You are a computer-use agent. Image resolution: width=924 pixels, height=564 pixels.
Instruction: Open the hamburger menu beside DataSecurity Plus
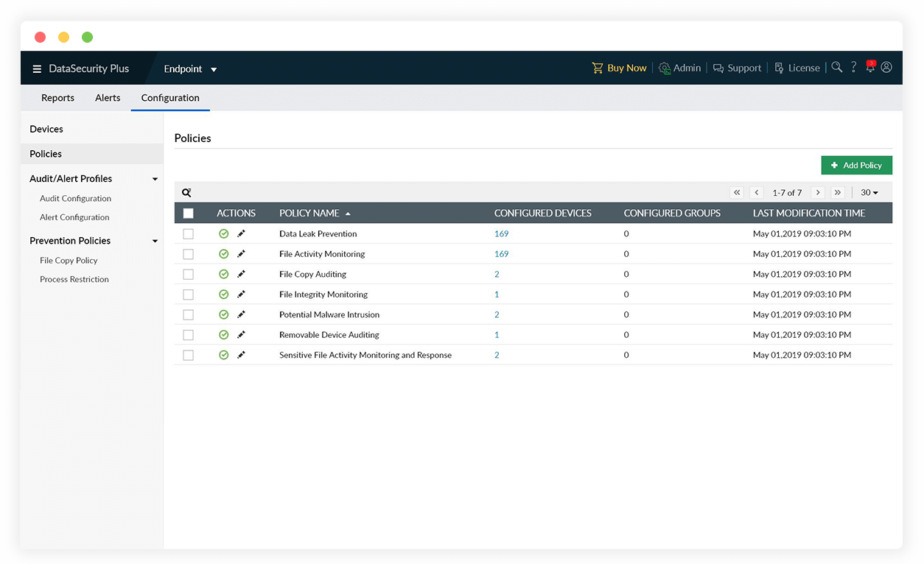[x=37, y=69]
